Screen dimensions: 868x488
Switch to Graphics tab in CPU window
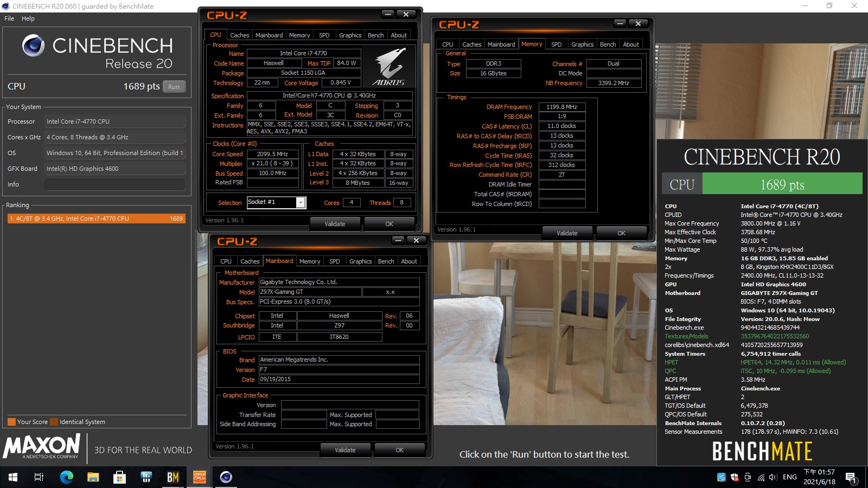pos(350,35)
